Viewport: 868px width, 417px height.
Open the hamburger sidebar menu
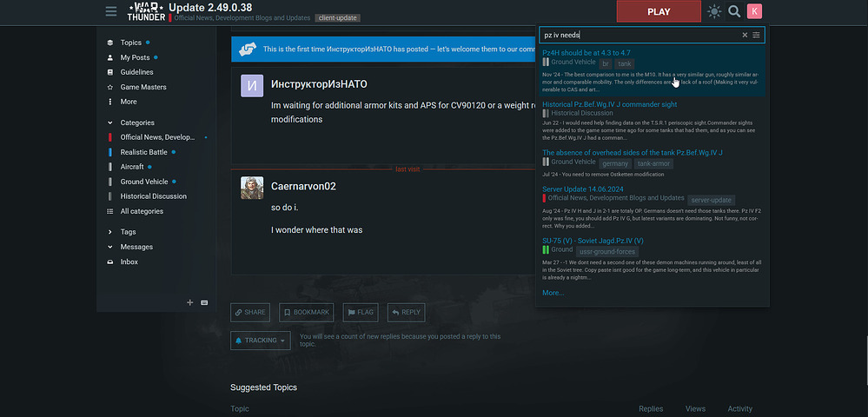110,11
